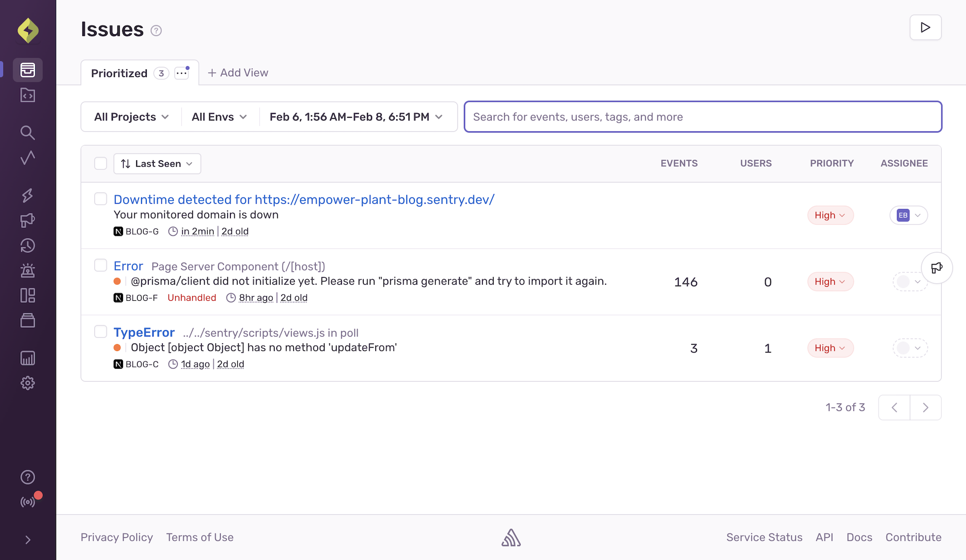Change High priority for TypeError issue
Image resolution: width=966 pixels, height=560 pixels.
coord(830,348)
